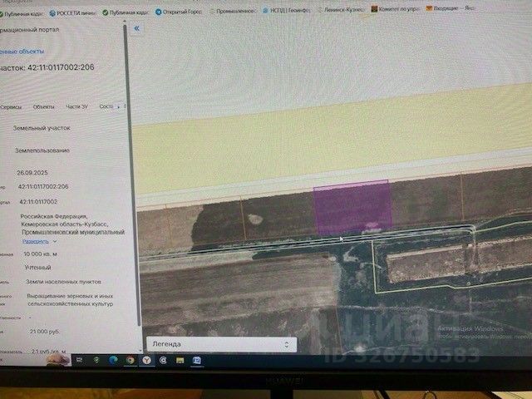Switch to the Объекты tab

[x=43, y=106]
